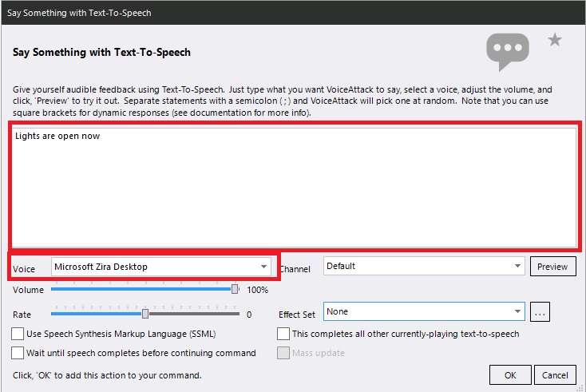This screenshot has width=586, height=392.
Task: Open the Effect Set dropdown
Action: pos(517,311)
